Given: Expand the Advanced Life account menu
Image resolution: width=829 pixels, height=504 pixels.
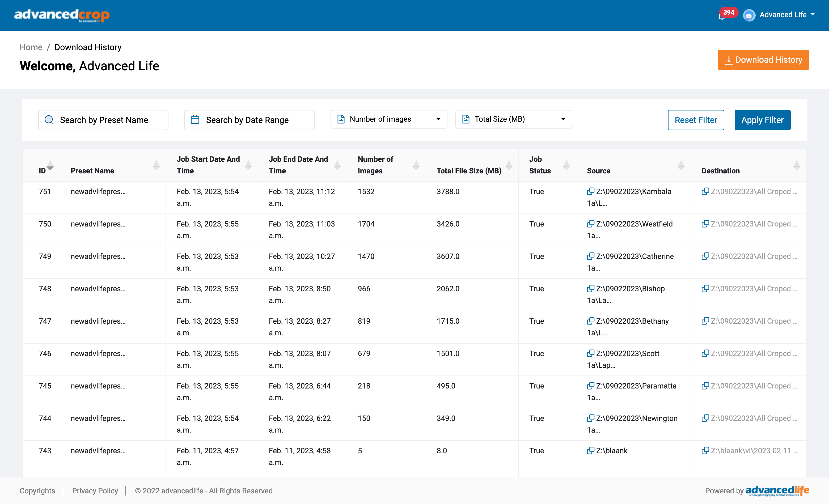Looking at the screenshot, I should coord(786,15).
